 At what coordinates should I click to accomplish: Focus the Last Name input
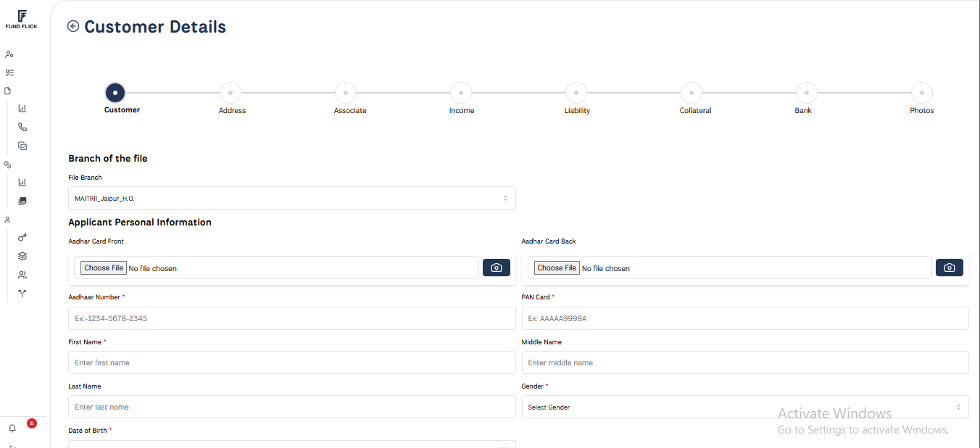[x=292, y=407]
